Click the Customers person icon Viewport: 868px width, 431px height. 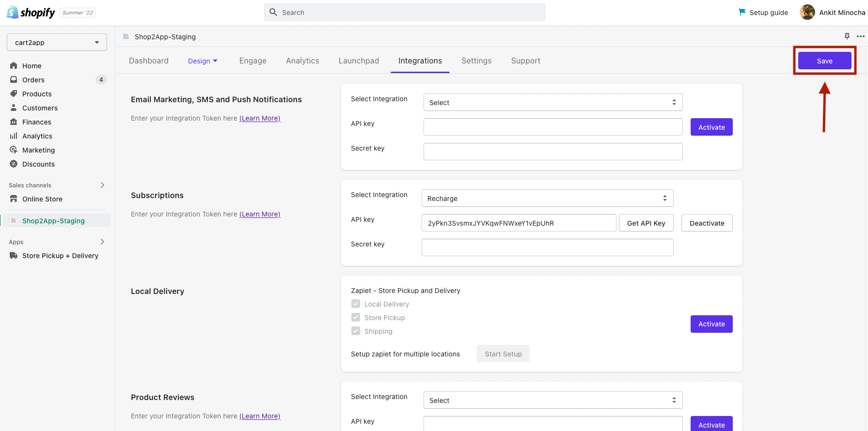point(14,108)
